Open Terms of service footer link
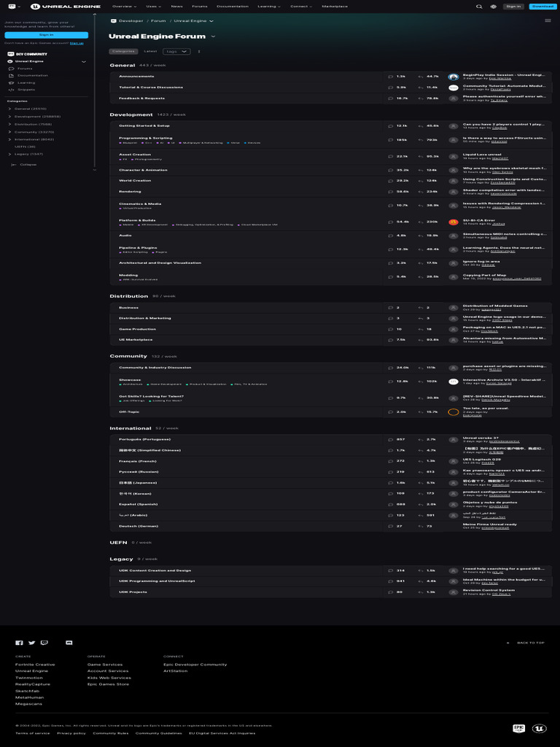 coord(32,733)
